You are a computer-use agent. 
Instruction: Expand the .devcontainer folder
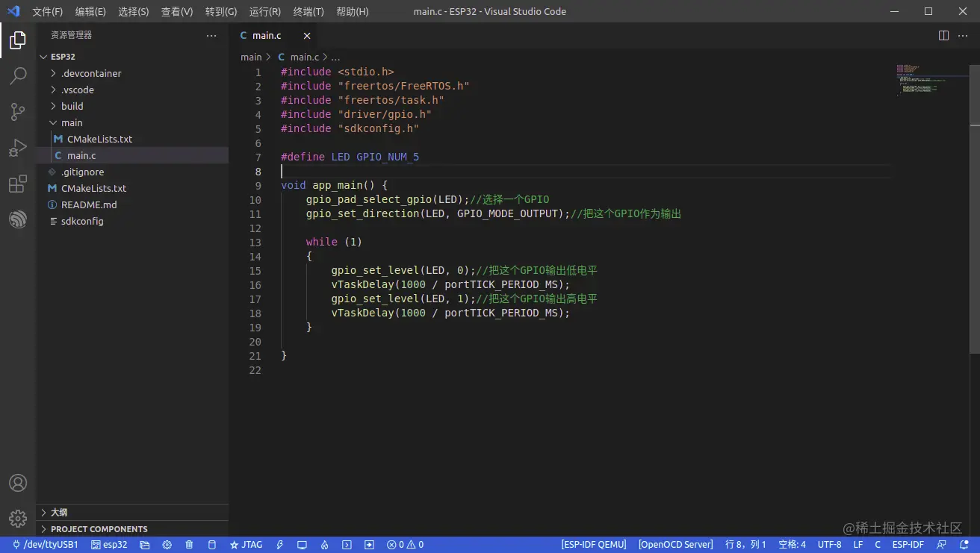(132, 73)
